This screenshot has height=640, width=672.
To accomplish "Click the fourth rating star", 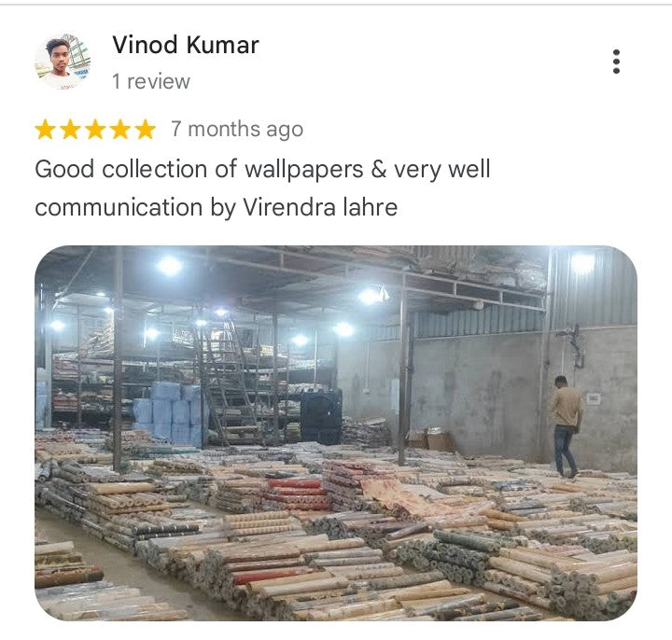I will [120, 130].
